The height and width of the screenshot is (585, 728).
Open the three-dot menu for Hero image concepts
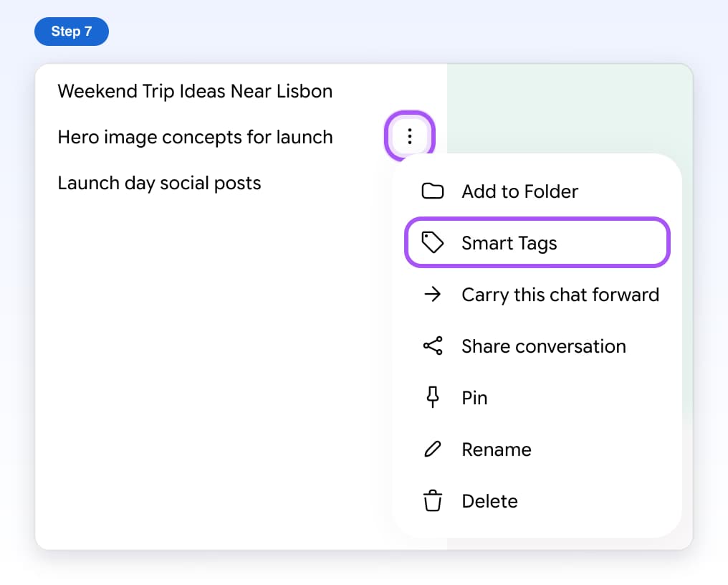[x=410, y=136]
